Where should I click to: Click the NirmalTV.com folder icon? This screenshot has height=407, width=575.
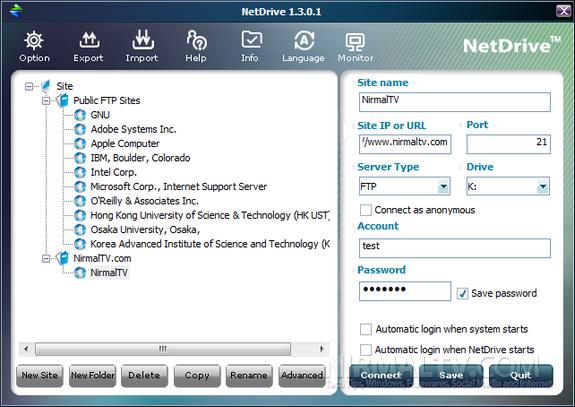coord(63,258)
